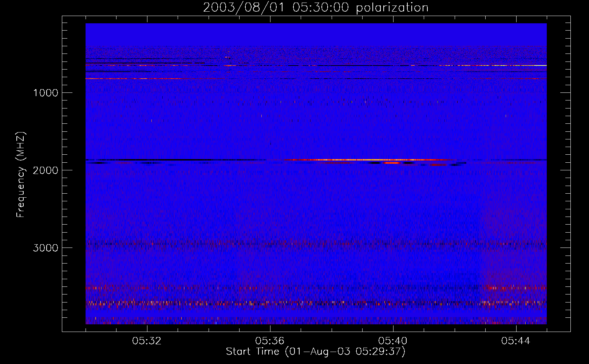
Task: Click the 05:32 time tick label
Action: coord(147,341)
